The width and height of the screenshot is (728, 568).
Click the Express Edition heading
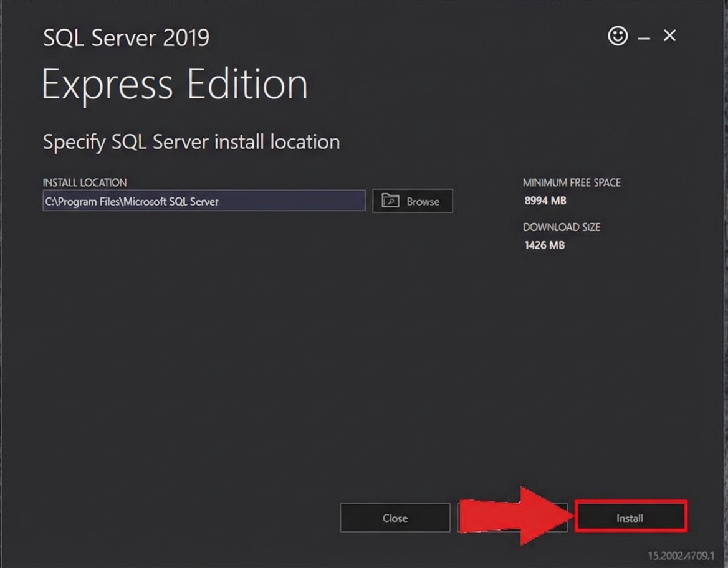coord(175,84)
